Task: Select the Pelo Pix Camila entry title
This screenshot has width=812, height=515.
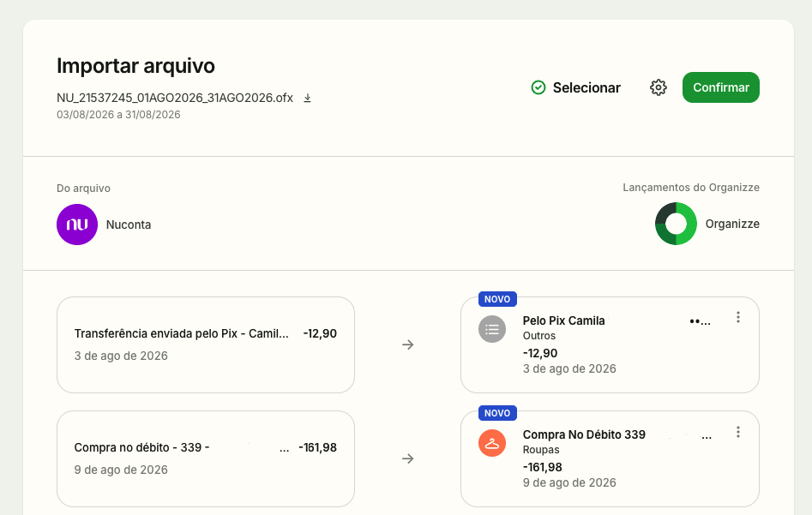Action: click(563, 320)
